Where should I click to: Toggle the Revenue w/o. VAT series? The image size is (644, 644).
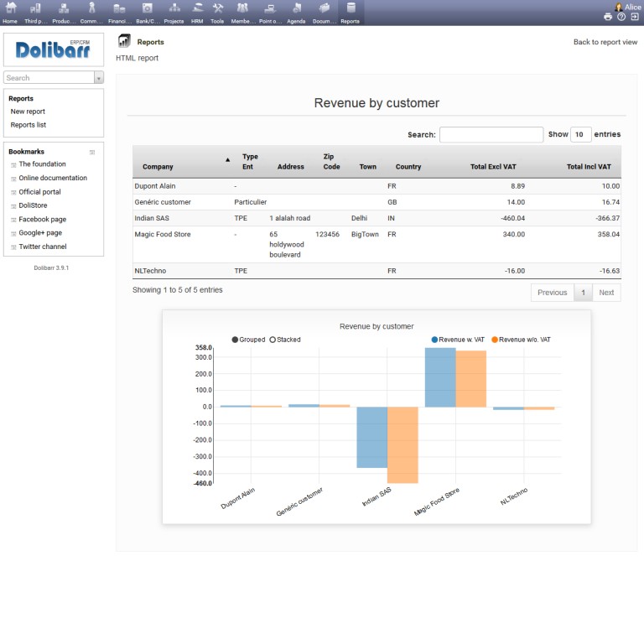pyautogui.click(x=522, y=340)
